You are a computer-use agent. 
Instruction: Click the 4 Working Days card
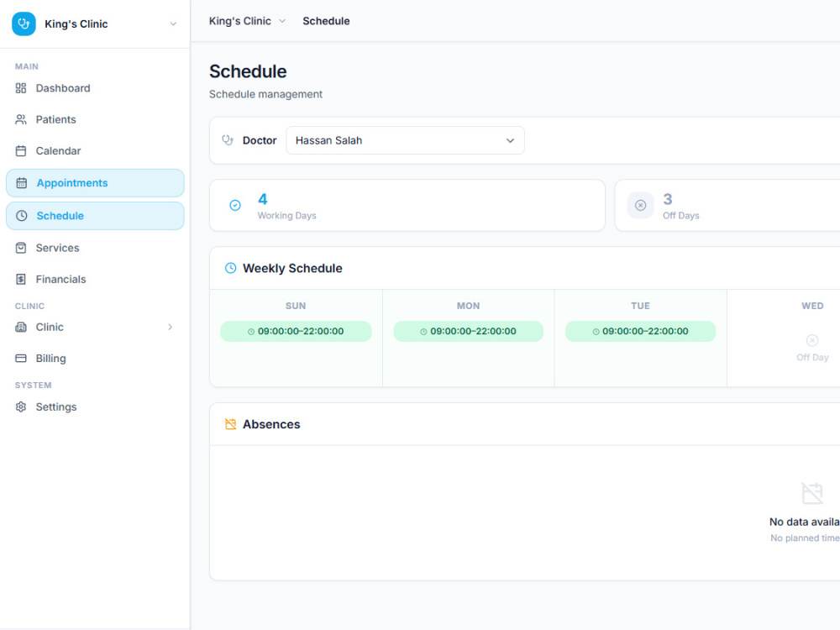click(x=407, y=205)
